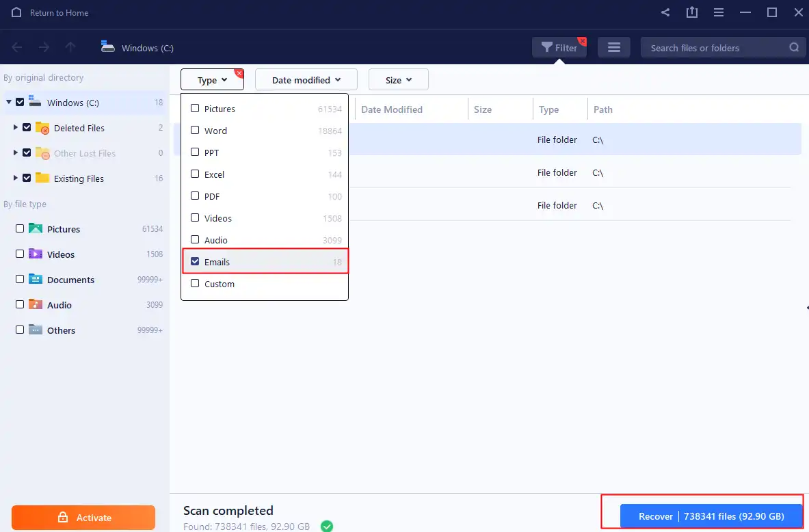809x532 pixels.
Task: Sort by the Path column header
Action: [x=603, y=109]
